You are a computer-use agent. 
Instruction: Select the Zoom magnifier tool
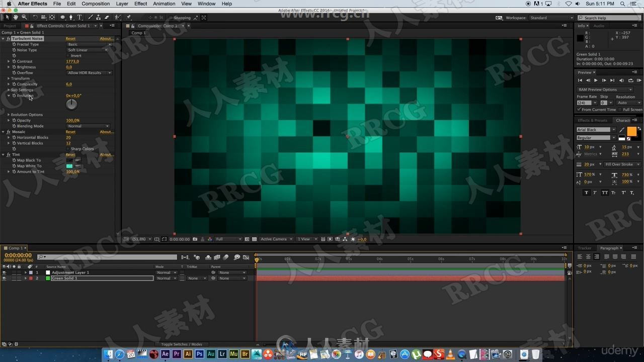(x=24, y=17)
